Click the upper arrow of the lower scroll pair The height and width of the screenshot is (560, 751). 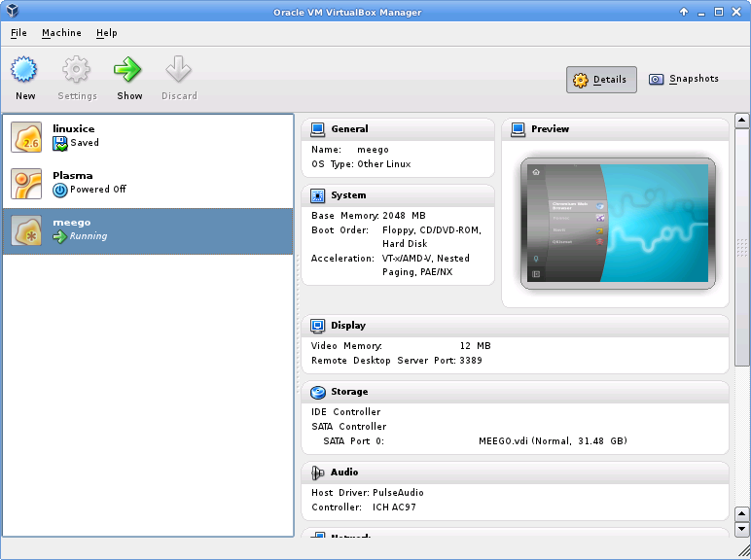(742, 514)
